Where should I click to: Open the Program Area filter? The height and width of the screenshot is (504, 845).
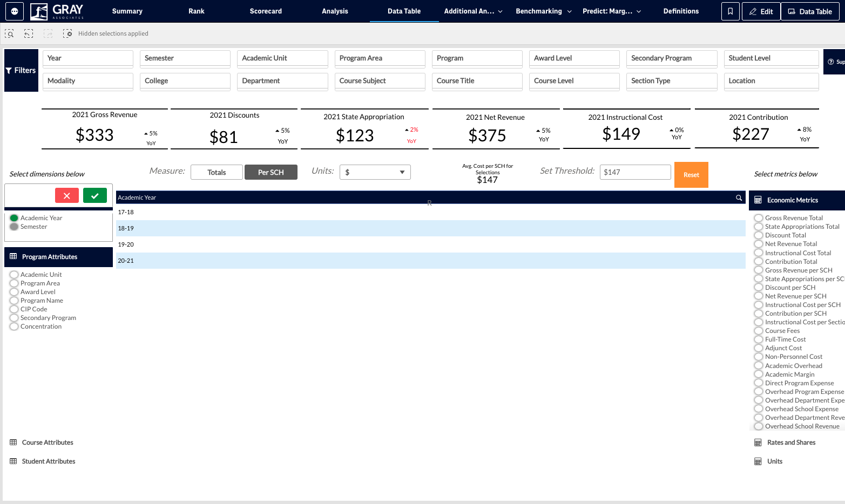(380, 58)
